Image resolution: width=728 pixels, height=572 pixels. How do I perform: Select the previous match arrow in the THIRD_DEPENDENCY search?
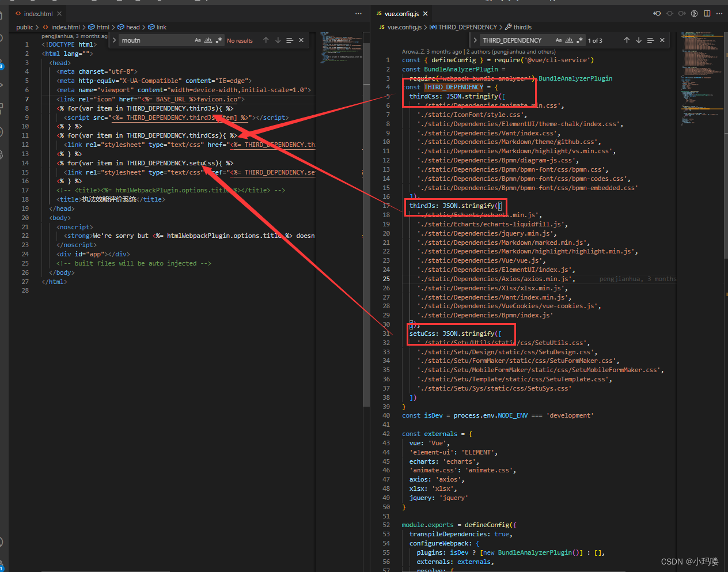[x=627, y=40]
